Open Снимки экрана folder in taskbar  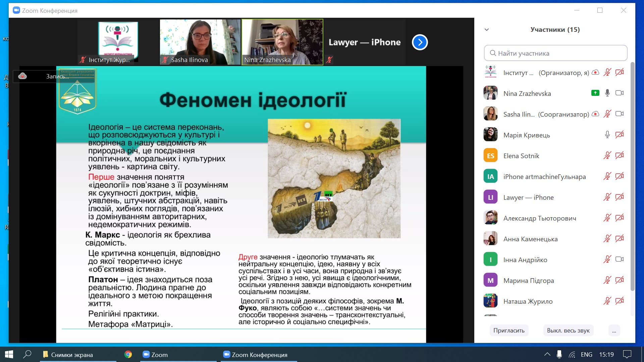[71, 355]
